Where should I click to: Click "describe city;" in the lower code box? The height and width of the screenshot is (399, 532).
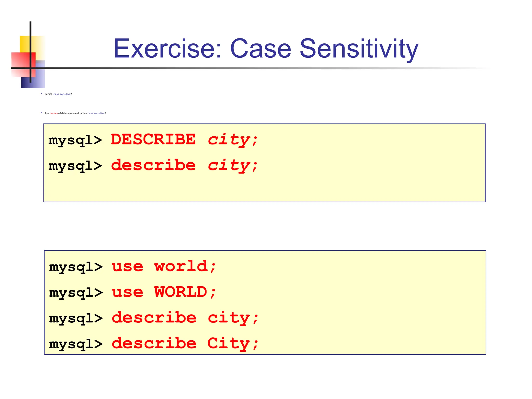(x=185, y=318)
